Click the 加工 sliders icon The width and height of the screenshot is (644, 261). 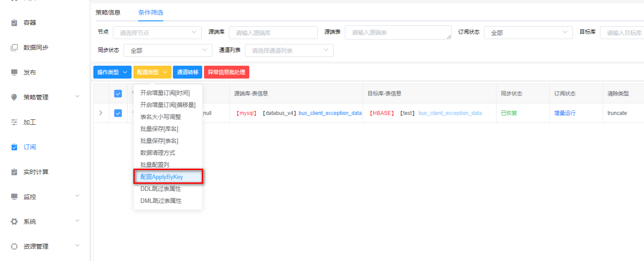14,122
